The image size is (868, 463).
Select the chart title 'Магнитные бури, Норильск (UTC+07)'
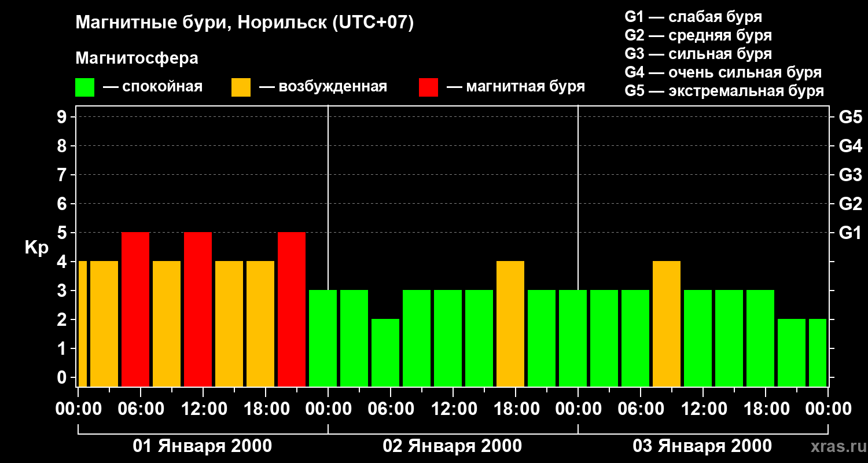245,23
